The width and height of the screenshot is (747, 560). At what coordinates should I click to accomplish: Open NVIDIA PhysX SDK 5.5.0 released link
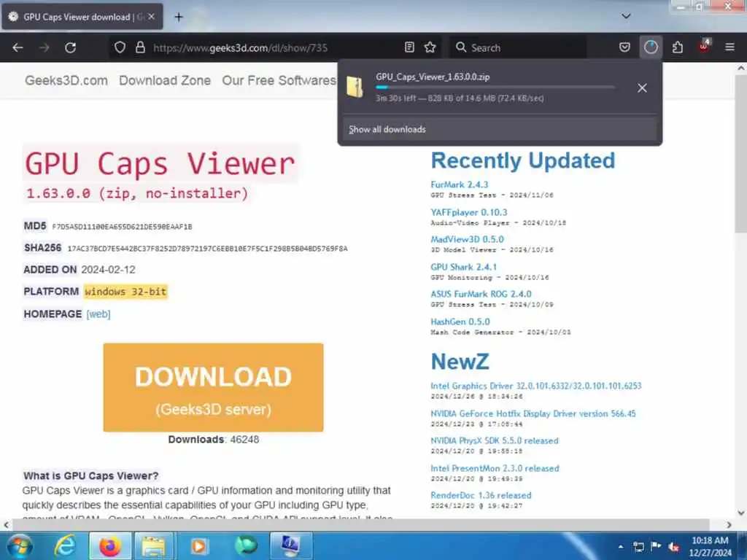coord(495,441)
